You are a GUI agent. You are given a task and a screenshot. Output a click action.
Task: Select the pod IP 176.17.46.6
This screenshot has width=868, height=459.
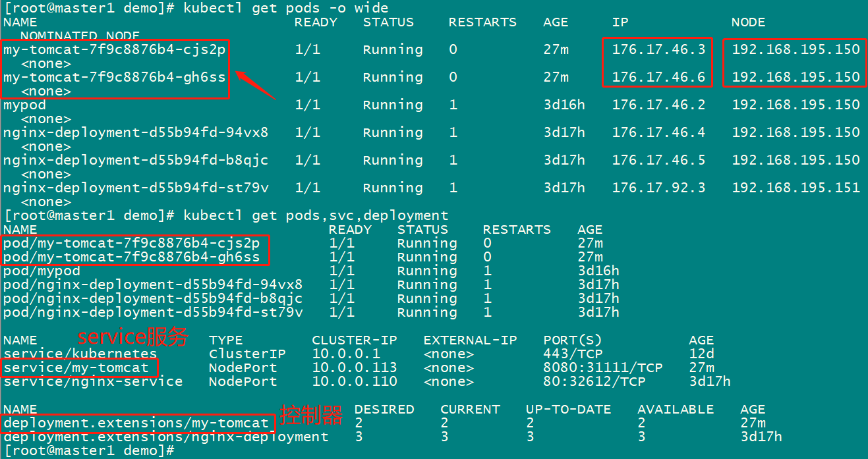[658, 77]
